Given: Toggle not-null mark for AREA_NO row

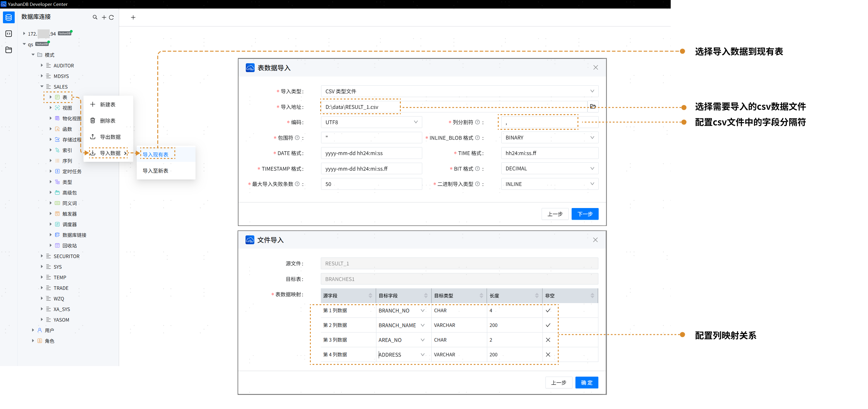Looking at the screenshot, I should point(548,340).
